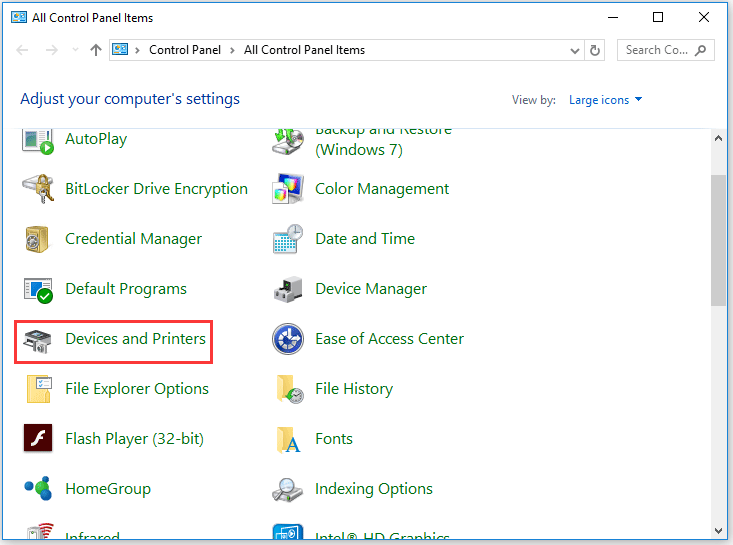Click the File Explorer Options folder icon

click(39, 389)
